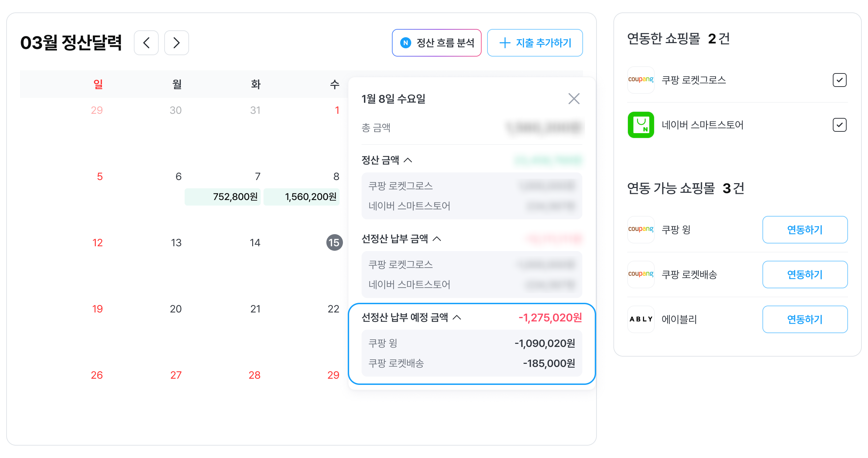Collapse the 정산 금액 section
The height and width of the screenshot is (458, 868).
coord(408,160)
